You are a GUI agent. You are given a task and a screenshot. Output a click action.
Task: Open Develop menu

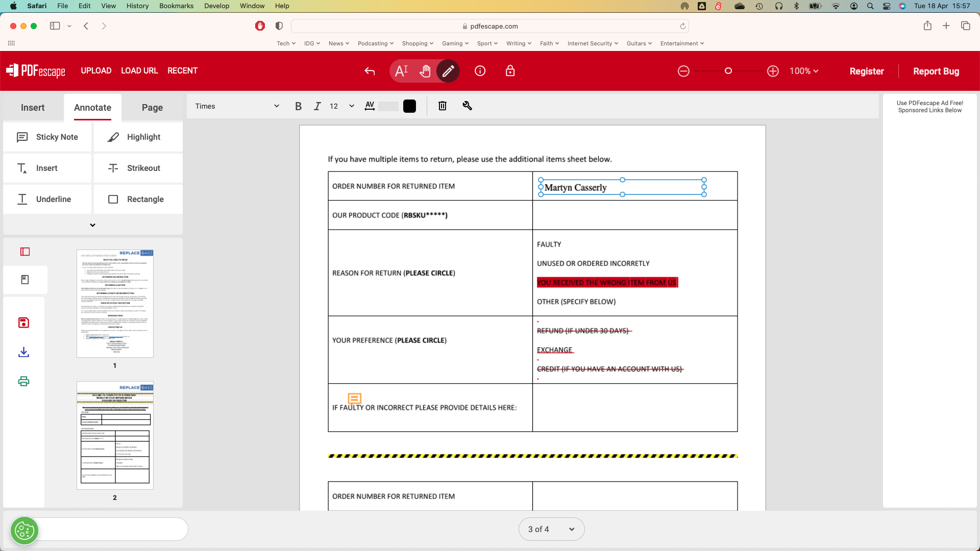[x=216, y=6]
